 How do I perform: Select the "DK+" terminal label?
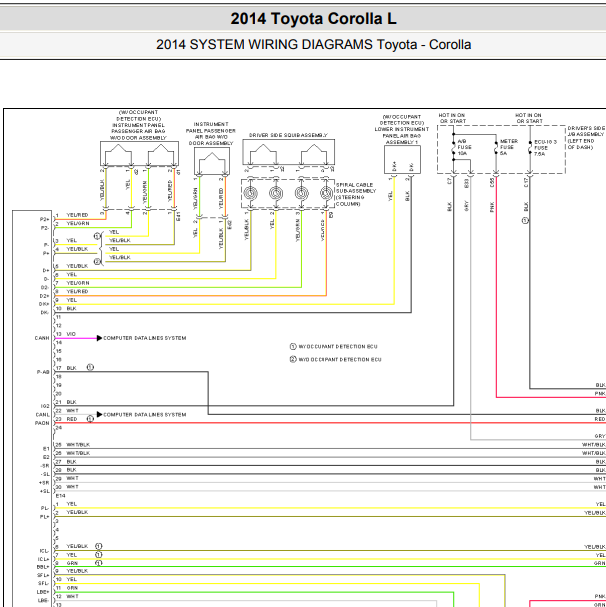(x=44, y=305)
